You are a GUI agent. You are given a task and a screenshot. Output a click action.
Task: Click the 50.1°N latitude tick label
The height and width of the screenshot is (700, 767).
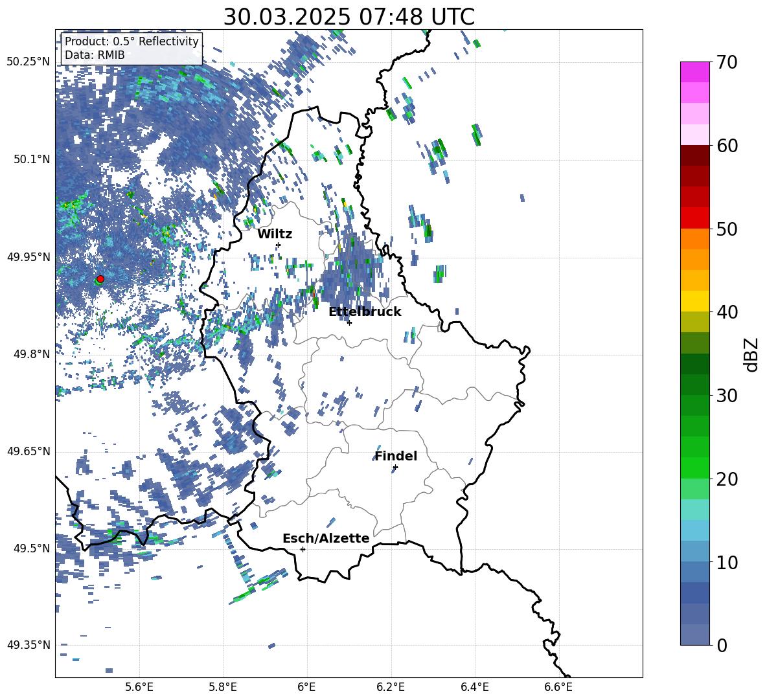point(32,159)
